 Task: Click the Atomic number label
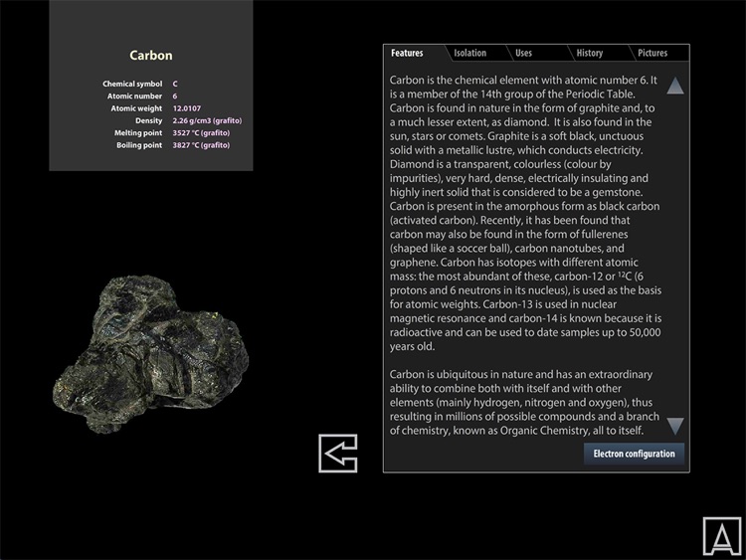tap(134, 96)
